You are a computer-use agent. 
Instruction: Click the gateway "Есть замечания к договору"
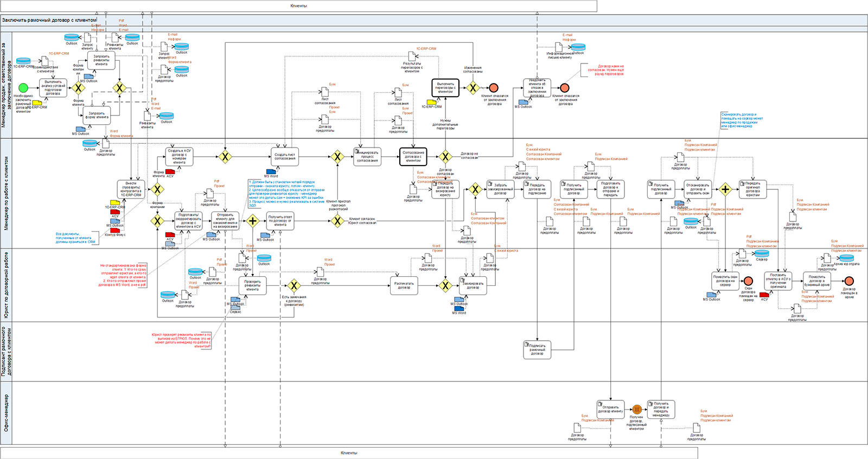(x=293, y=285)
